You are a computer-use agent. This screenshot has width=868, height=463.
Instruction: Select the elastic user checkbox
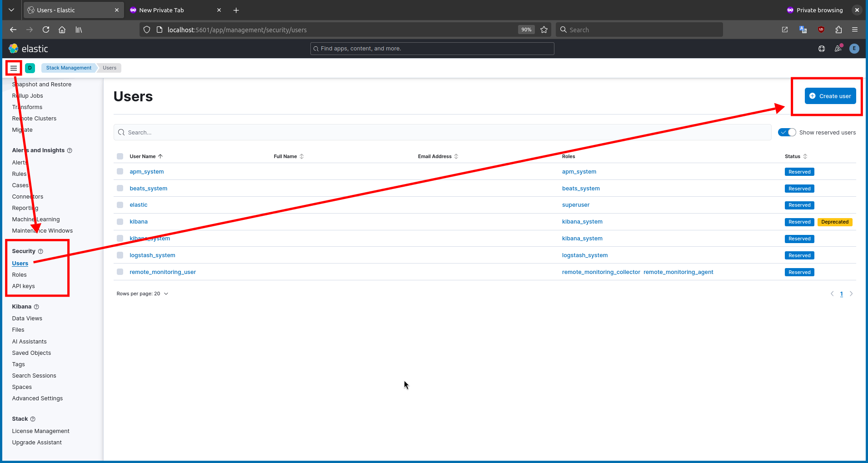click(x=120, y=205)
